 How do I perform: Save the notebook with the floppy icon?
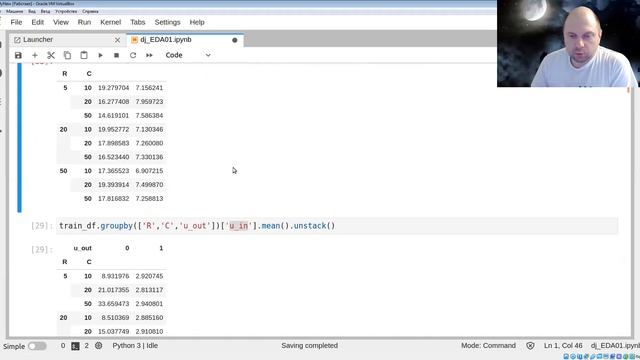[x=18, y=55]
